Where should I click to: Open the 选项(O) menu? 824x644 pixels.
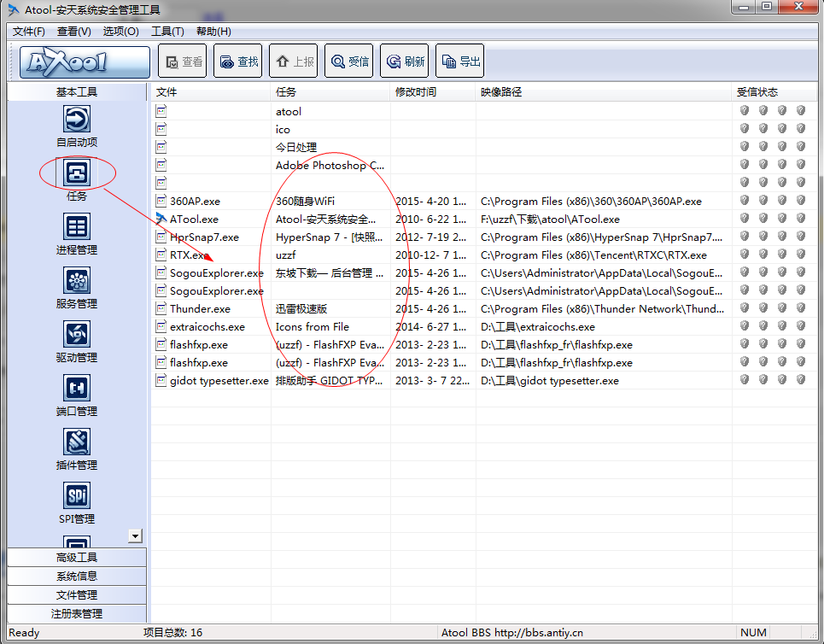coord(121,32)
